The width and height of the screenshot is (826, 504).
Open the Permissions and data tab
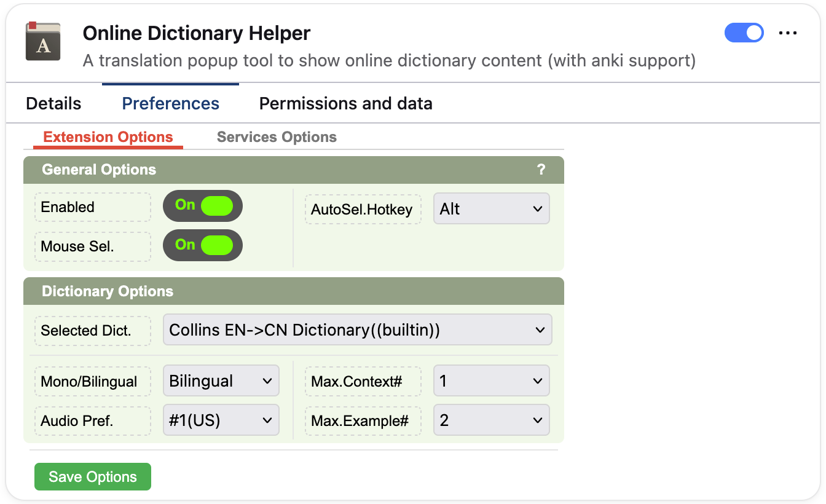(346, 103)
